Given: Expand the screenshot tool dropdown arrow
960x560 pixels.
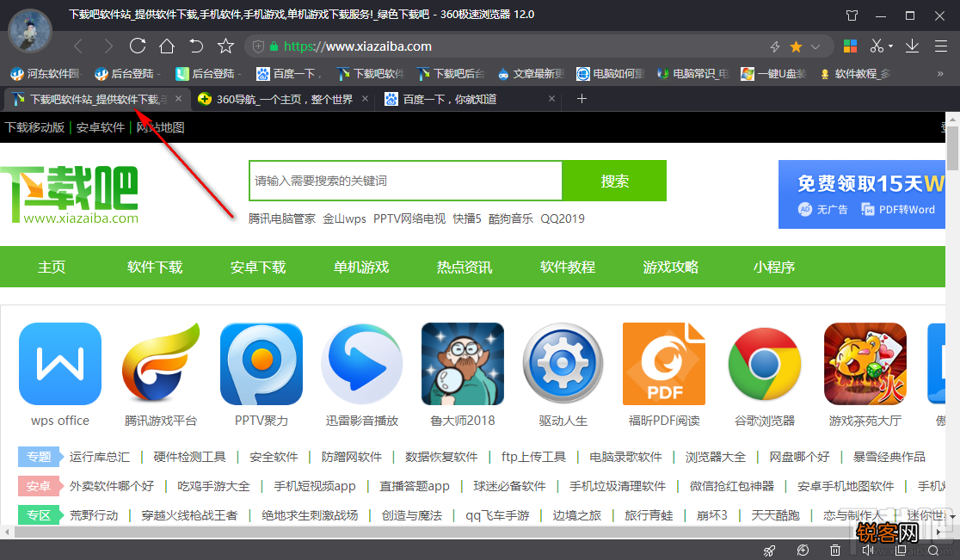Looking at the screenshot, I should pos(890,46).
